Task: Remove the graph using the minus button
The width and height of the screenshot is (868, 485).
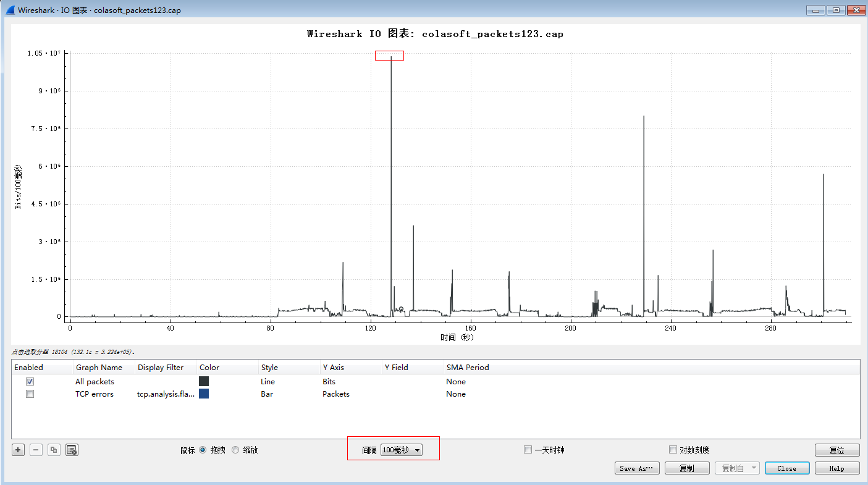Action: [x=36, y=450]
